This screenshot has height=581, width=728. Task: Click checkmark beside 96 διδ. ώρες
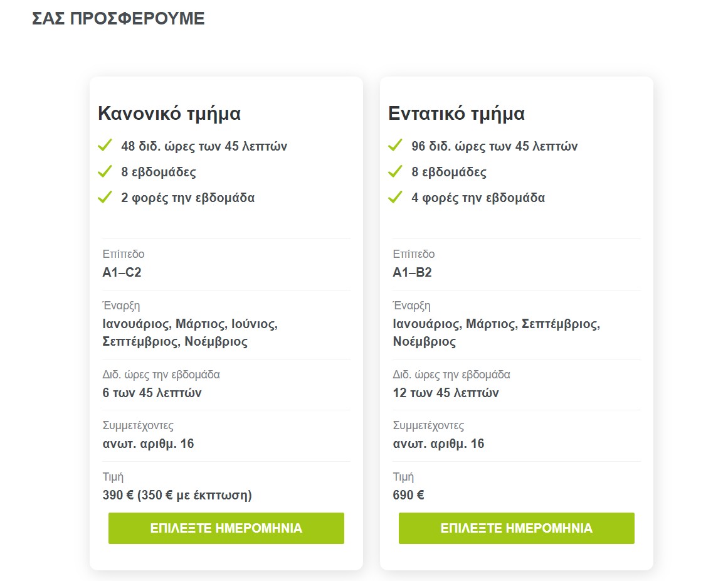[x=395, y=146]
